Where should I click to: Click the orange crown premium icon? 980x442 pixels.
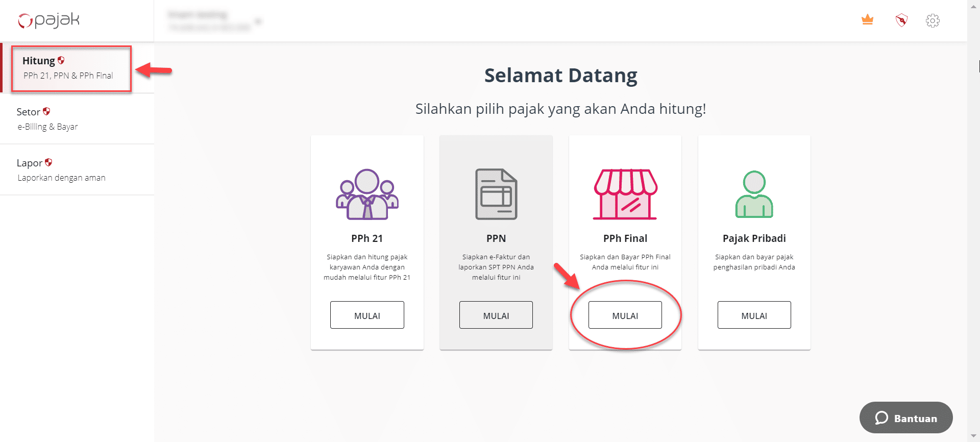coord(867,20)
